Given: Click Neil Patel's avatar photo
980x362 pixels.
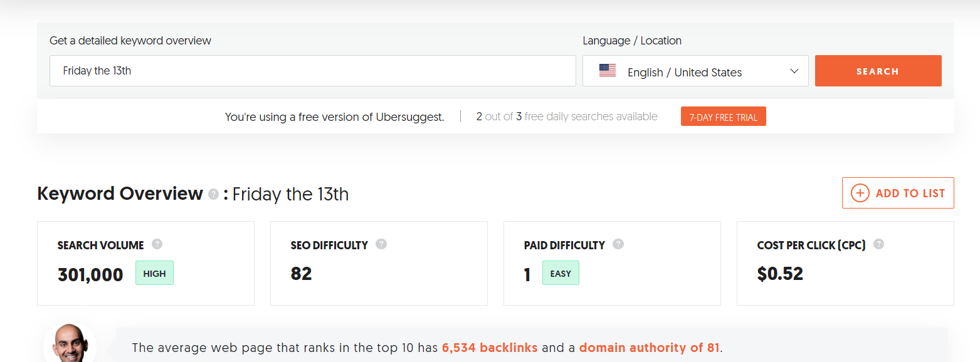Looking at the screenshot, I should [70, 343].
